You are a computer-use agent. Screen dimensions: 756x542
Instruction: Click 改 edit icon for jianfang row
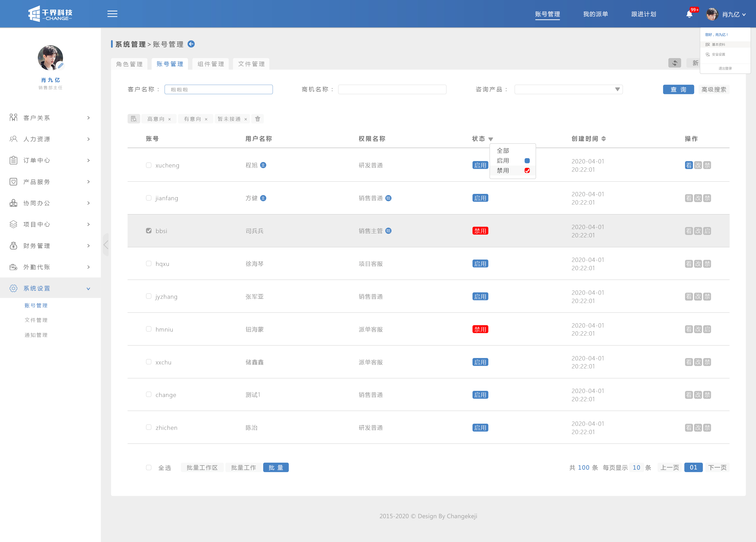698,198
